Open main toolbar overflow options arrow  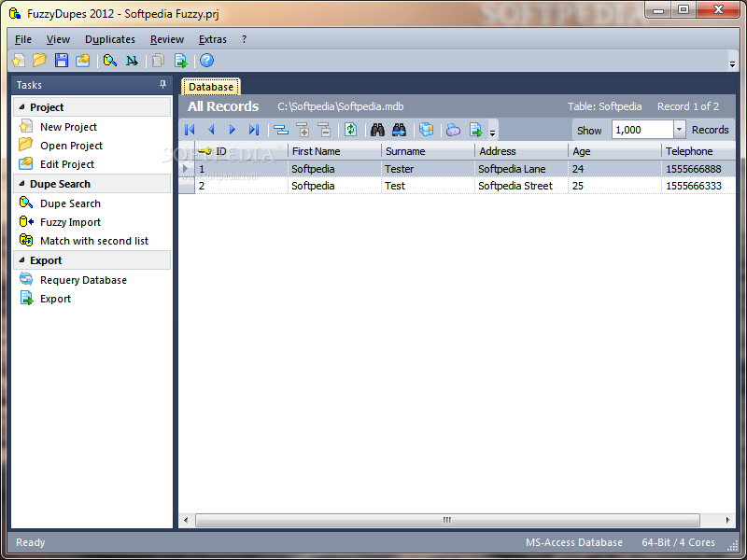coord(732,64)
